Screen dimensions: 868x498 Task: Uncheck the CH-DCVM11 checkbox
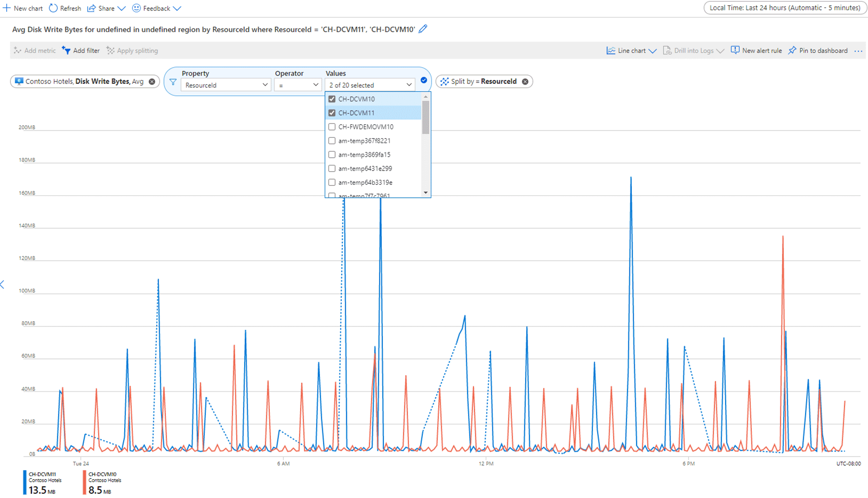tap(332, 113)
